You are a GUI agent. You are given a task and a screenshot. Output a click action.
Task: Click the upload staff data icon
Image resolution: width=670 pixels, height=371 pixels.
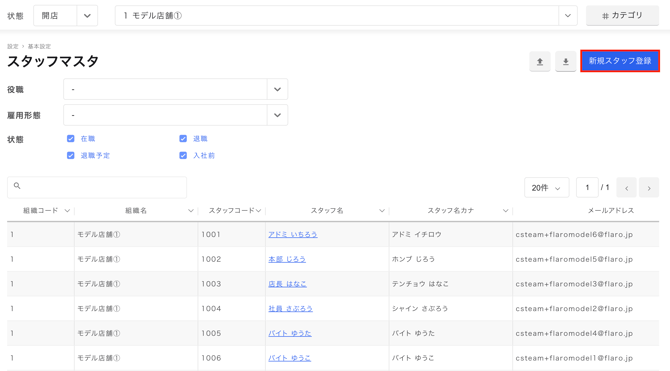540,62
